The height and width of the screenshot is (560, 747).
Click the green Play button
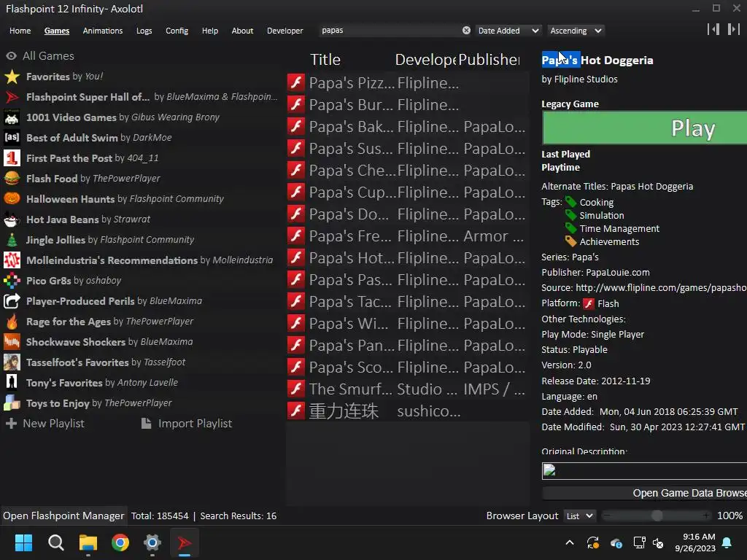[645, 128]
